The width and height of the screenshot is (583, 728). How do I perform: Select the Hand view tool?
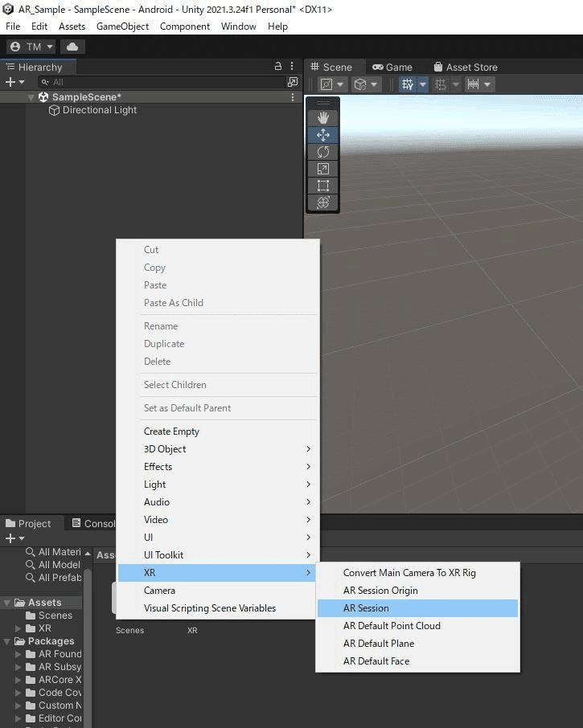[x=322, y=118]
